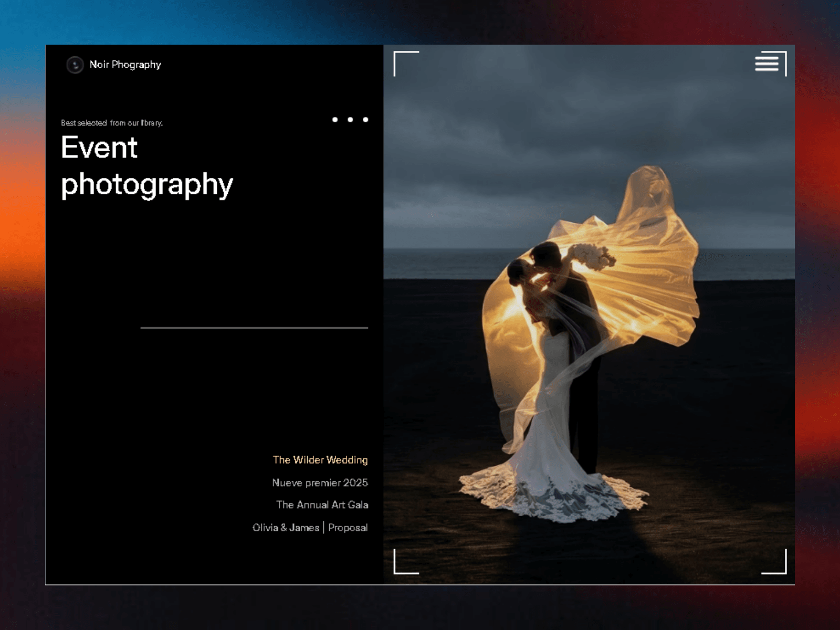Select the Proposal label
Viewport: 840px width, 630px height.
click(x=348, y=528)
